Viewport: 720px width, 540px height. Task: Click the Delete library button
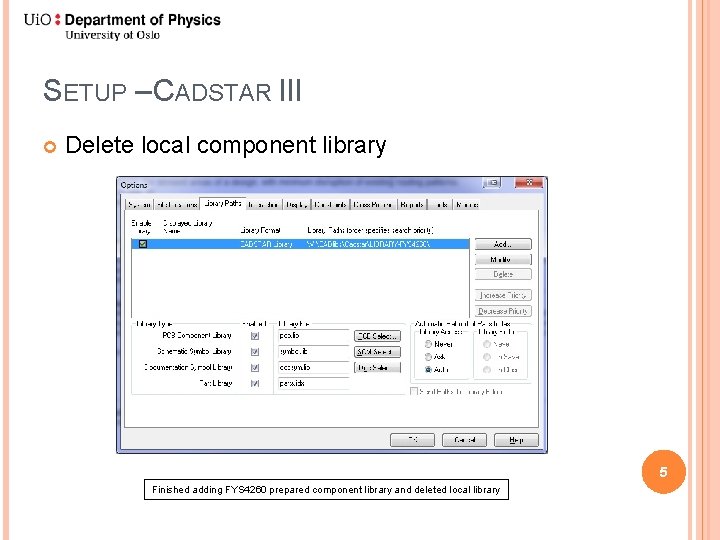(503, 274)
